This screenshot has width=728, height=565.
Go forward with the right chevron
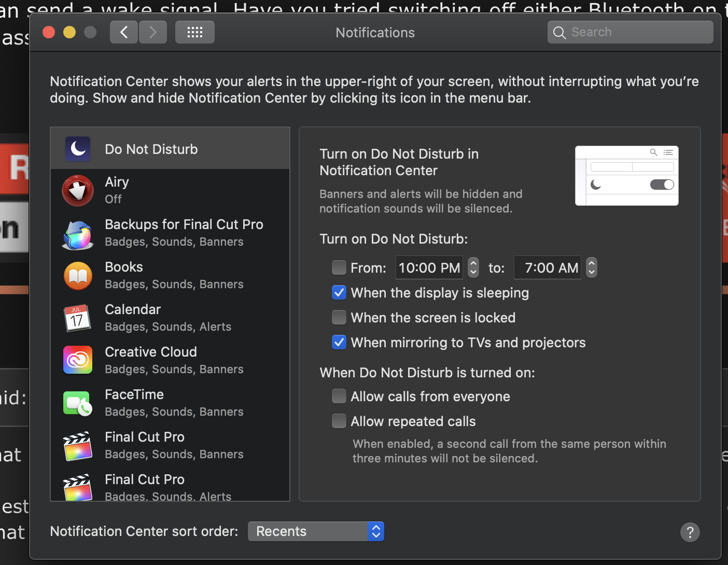pyautogui.click(x=153, y=33)
